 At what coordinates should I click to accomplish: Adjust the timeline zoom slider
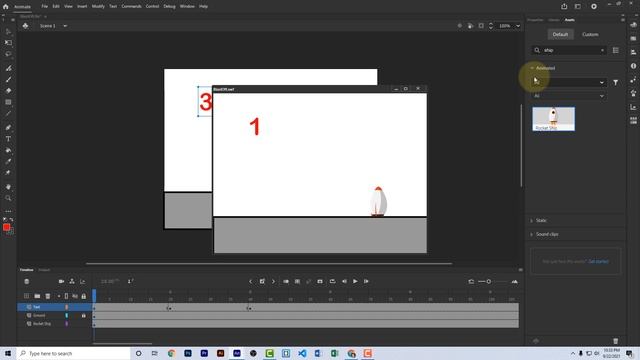[488, 282]
